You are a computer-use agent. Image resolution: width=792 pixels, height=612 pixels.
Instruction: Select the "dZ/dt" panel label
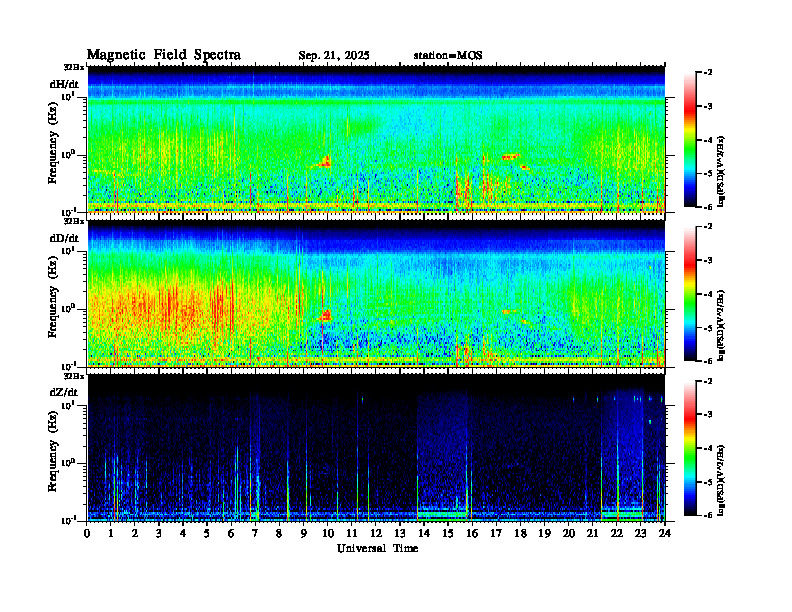[64, 392]
